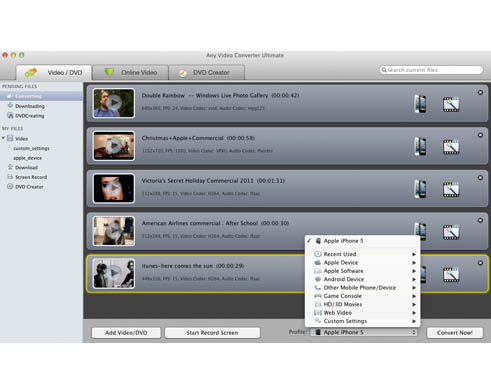Open clip editor icon for itunes-here comes the sun
The image size is (491, 371).
point(451,275)
